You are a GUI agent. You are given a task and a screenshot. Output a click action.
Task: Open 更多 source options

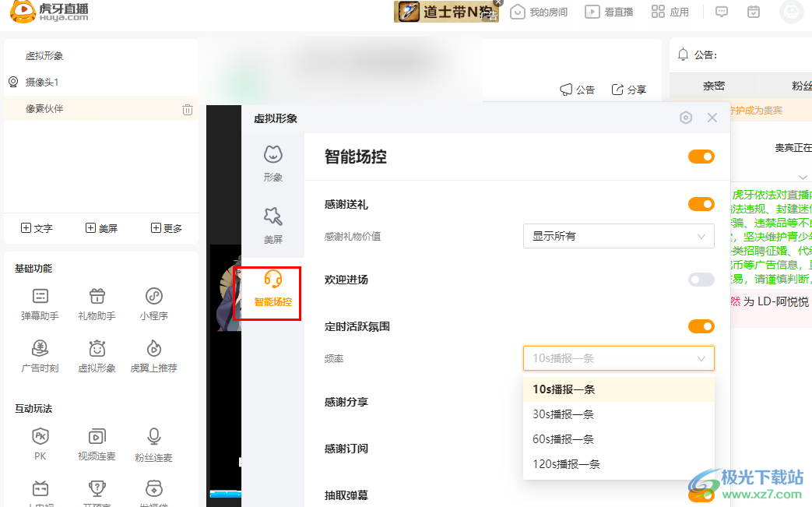tap(167, 228)
